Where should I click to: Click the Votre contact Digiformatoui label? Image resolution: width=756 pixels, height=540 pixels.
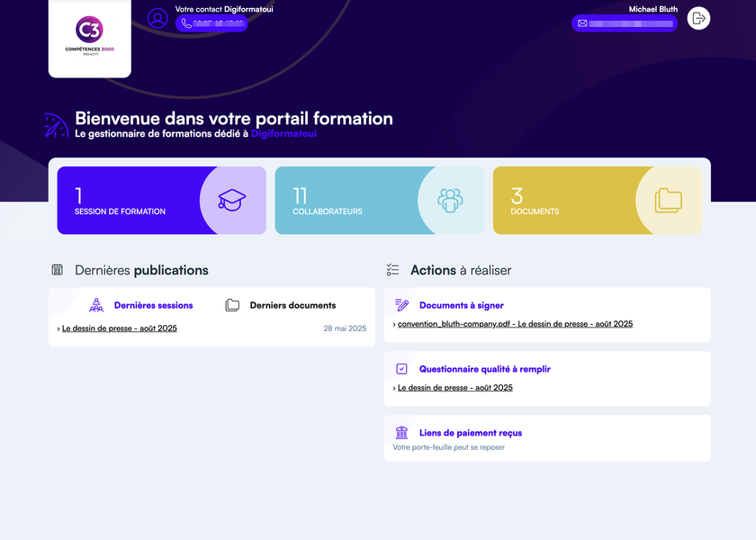[224, 9]
